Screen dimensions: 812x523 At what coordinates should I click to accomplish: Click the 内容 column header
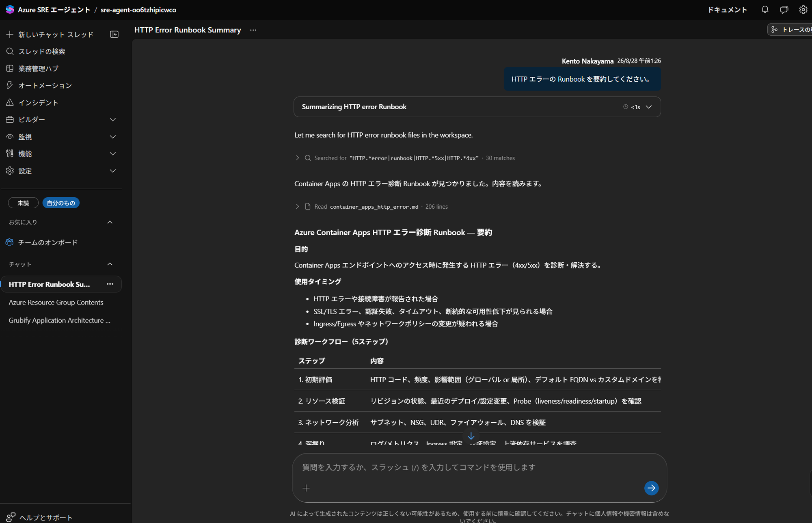(x=377, y=361)
